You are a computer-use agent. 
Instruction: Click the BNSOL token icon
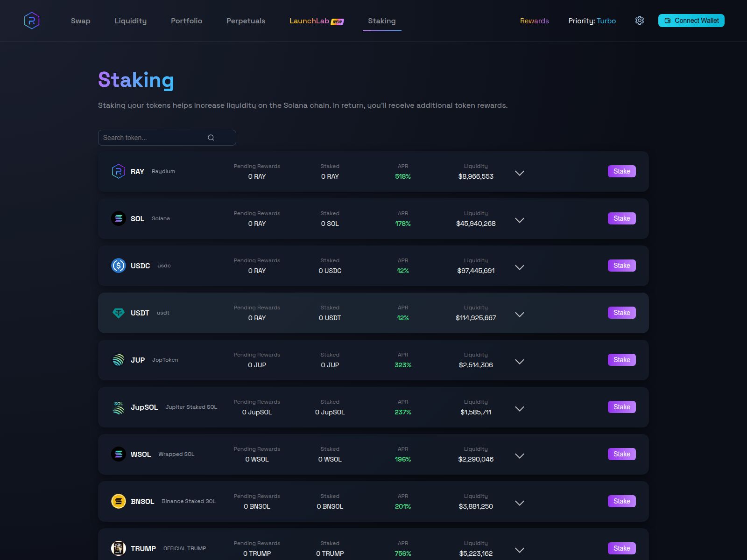(119, 501)
